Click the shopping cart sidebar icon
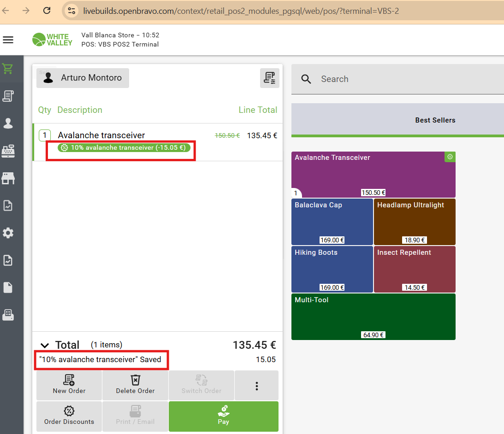Screen dimensions: 504x434 (x=8, y=69)
